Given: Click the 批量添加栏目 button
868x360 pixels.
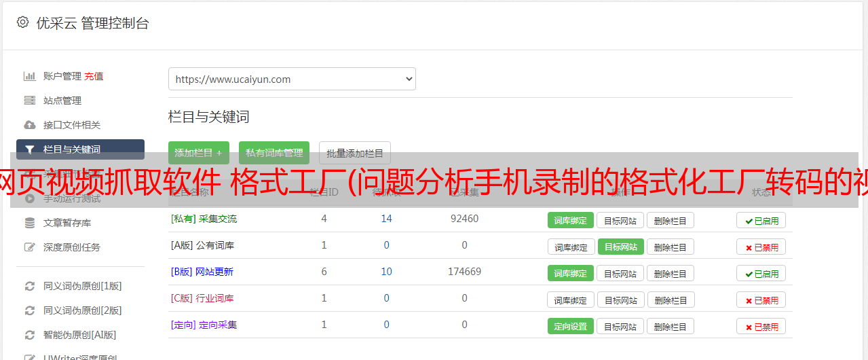Looking at the screenshot, I should pyautogui.click(x=355, y=153).
